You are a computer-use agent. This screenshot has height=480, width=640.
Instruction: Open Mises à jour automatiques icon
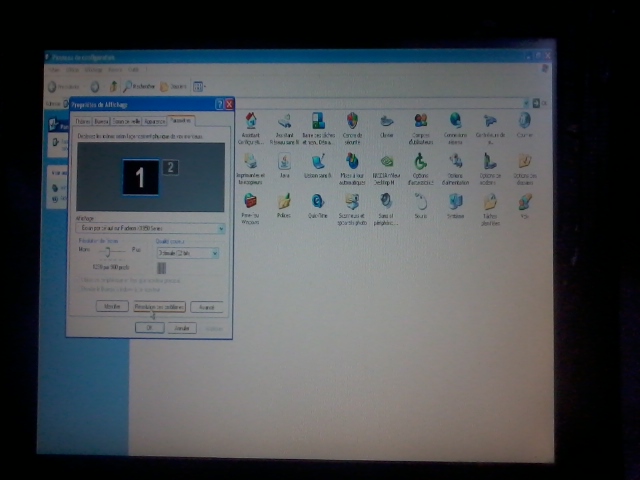point(352,169)
